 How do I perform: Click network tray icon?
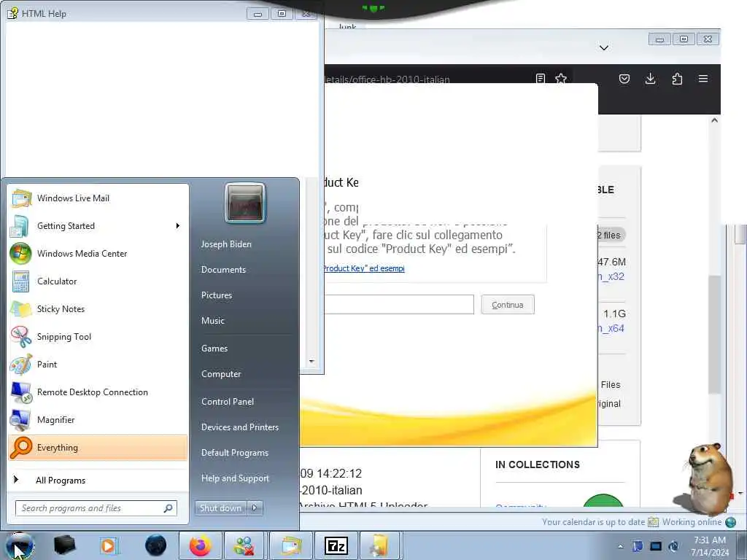click(x=656, y=546)
